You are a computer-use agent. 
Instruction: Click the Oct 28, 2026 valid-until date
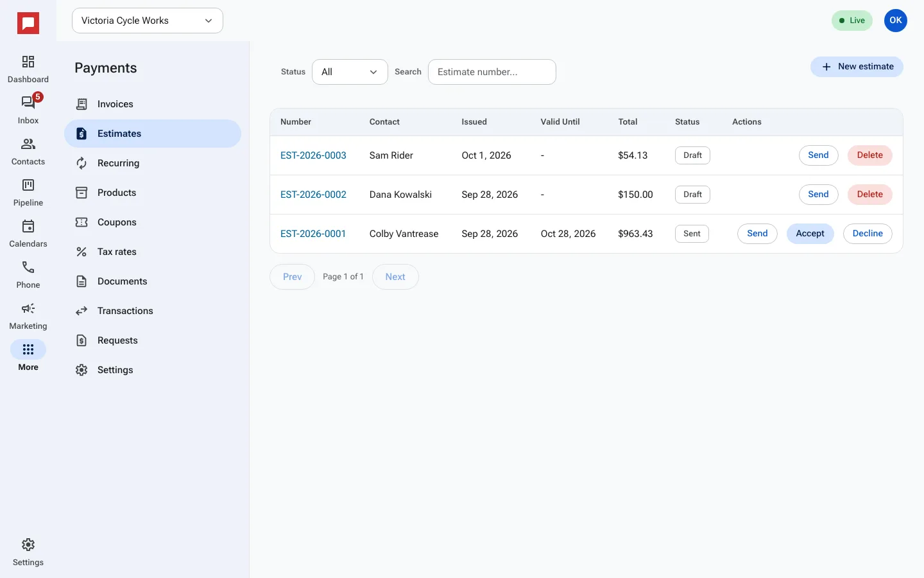point(568,234)
